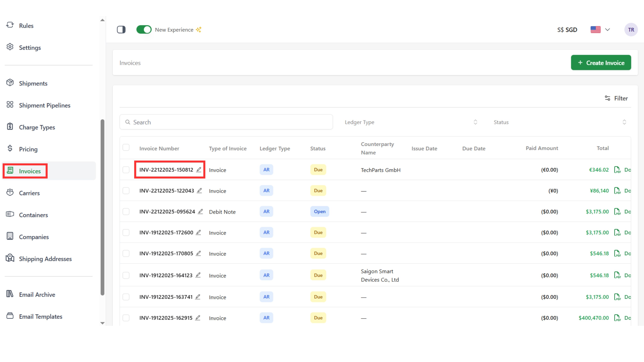Tick checkbox for INV-22122025-122043 row

[x=126, y=191]
